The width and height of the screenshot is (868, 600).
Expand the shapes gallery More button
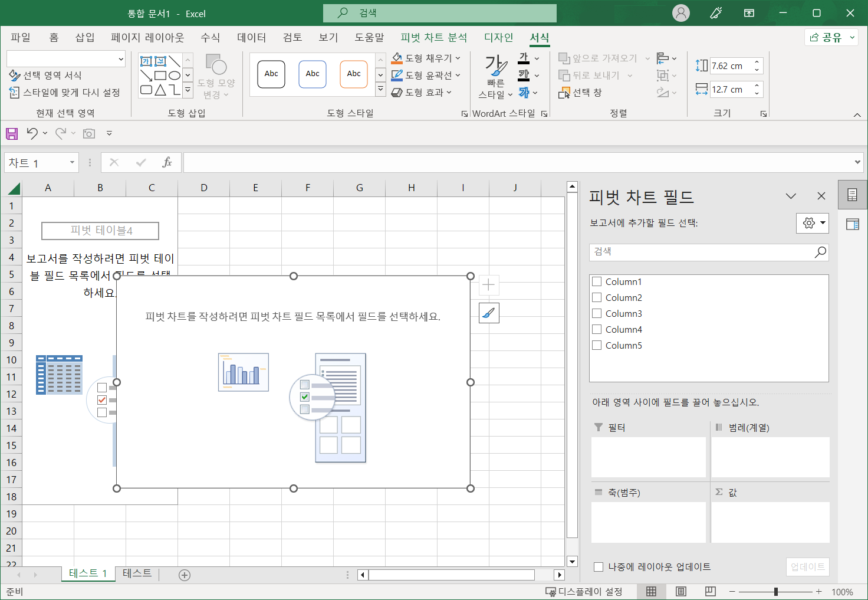(x=188, y=90)
